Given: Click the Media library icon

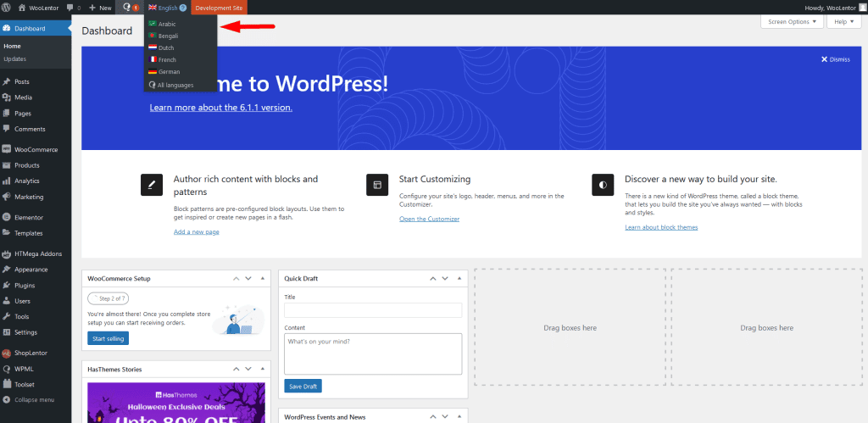Looking at the screenshot, I should pos(7,97).
